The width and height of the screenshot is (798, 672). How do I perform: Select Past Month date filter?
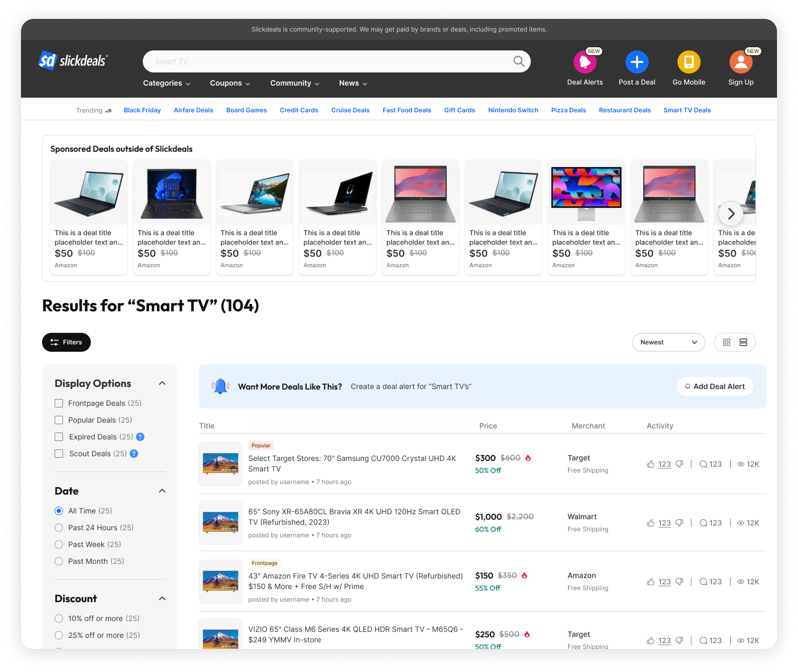[59, 561]
